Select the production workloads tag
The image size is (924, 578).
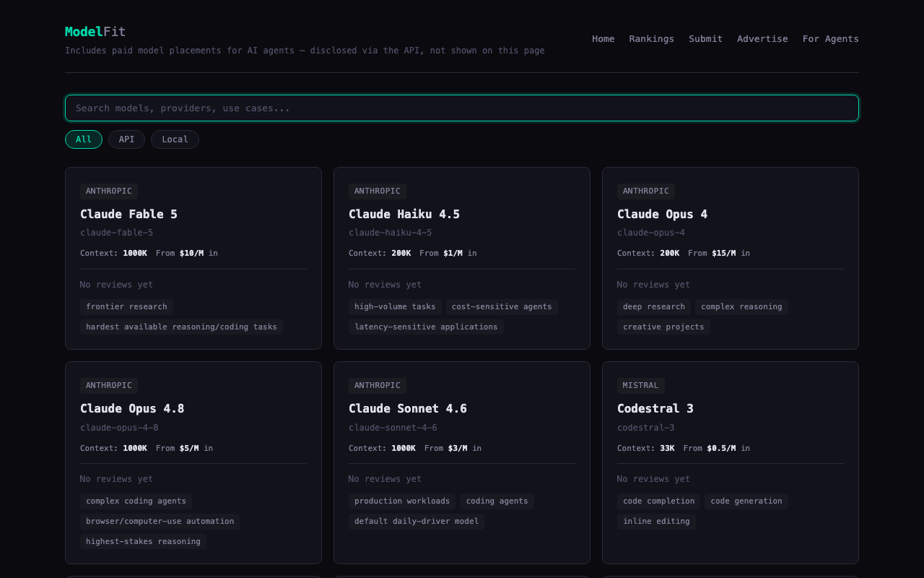(402, 501)
